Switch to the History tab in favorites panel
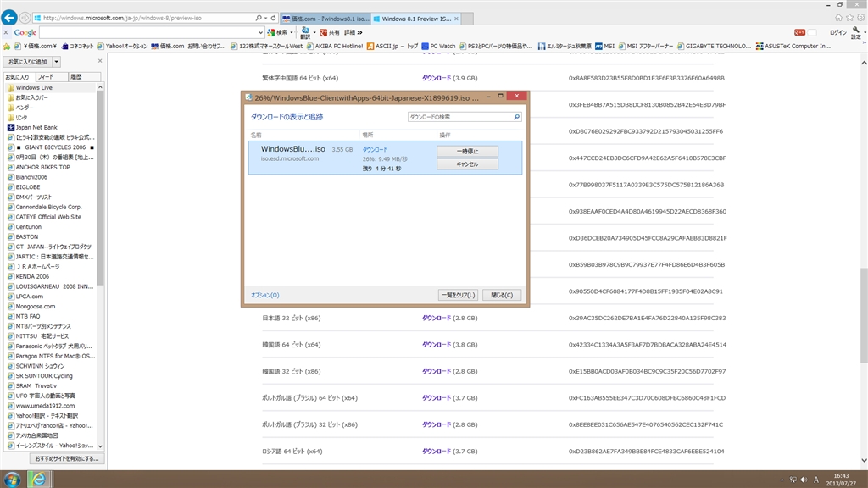 click(x=75, y=77)
